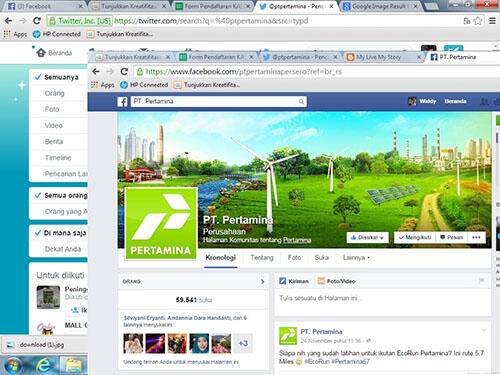Launch Internet Explorer from the taskbar
The image size is (500, 375).
point(43,365)
